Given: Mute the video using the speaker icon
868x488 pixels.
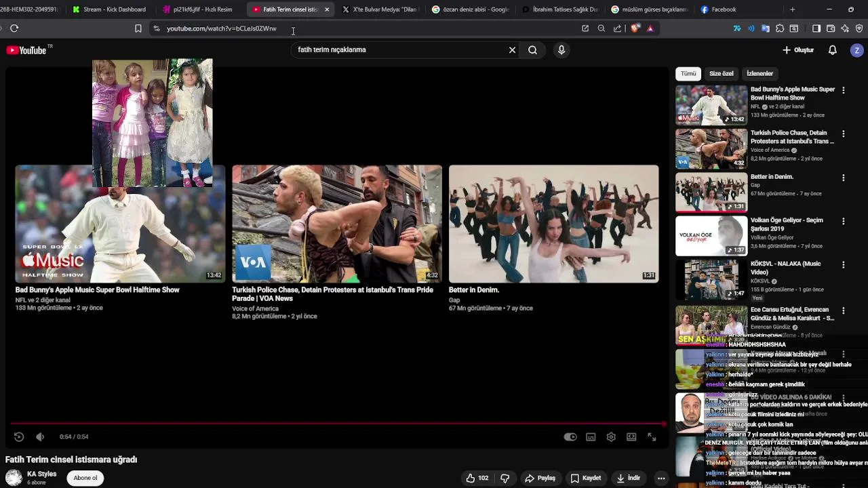Looking at the screenshot, I should click(x=40, y=437).
